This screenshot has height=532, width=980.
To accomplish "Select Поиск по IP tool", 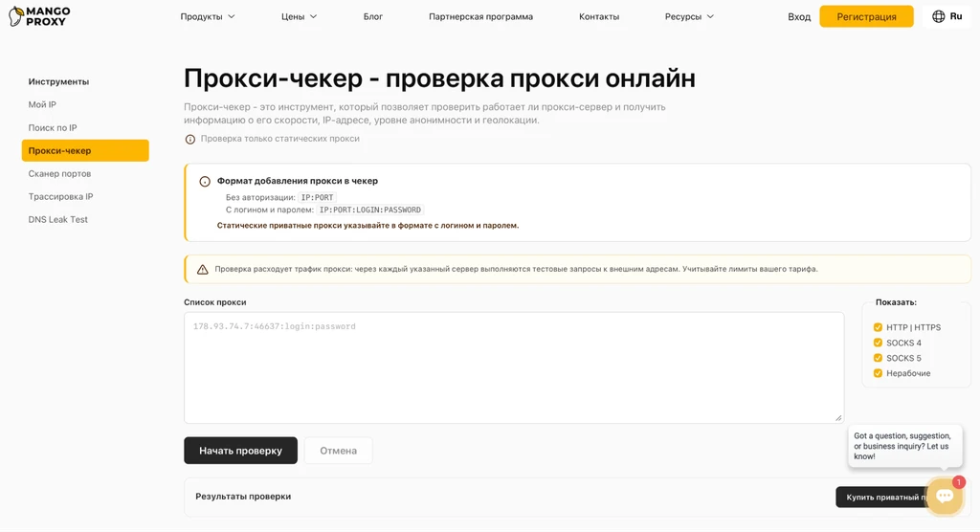I will 53,127.
